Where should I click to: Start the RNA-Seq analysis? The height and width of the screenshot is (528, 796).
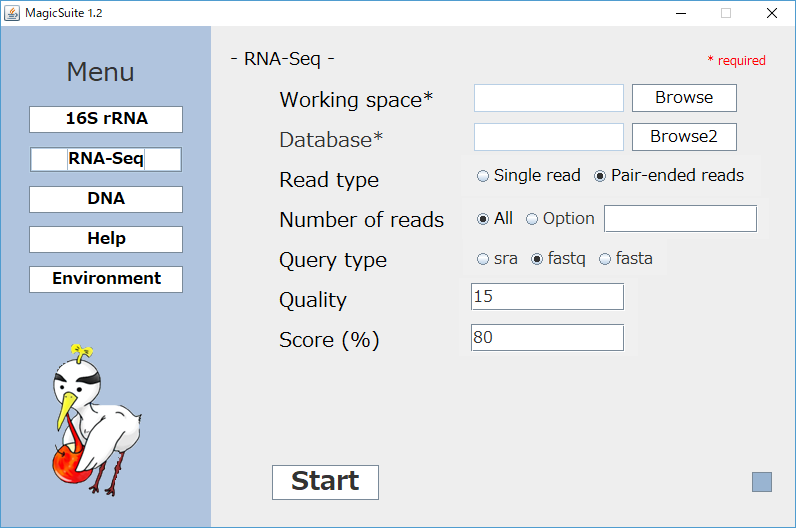(325, 482)
